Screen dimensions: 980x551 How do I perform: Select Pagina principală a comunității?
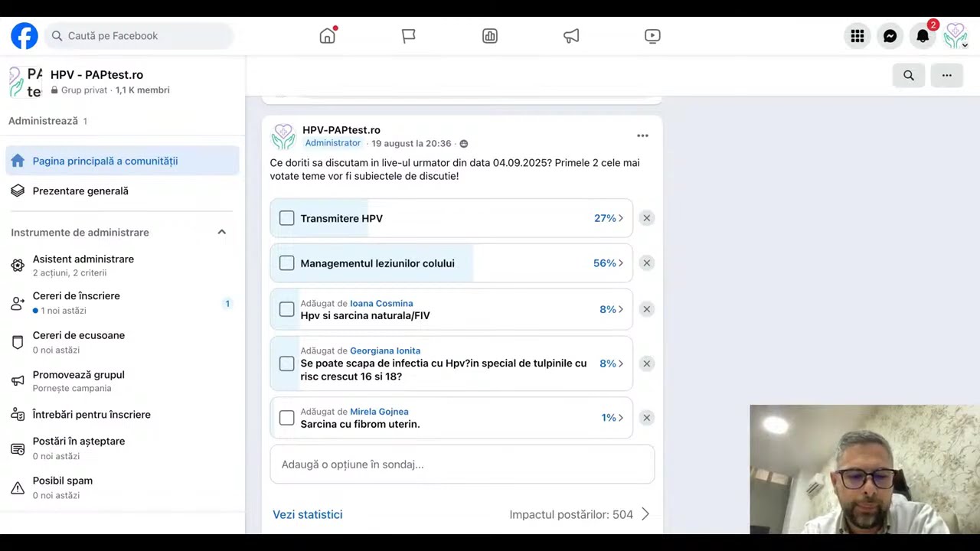click(122, 161)
